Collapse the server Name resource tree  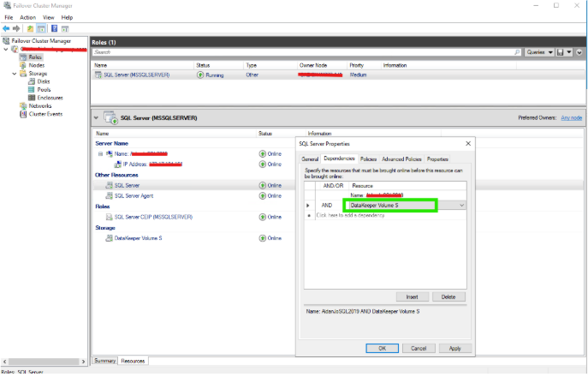(100, 154)
